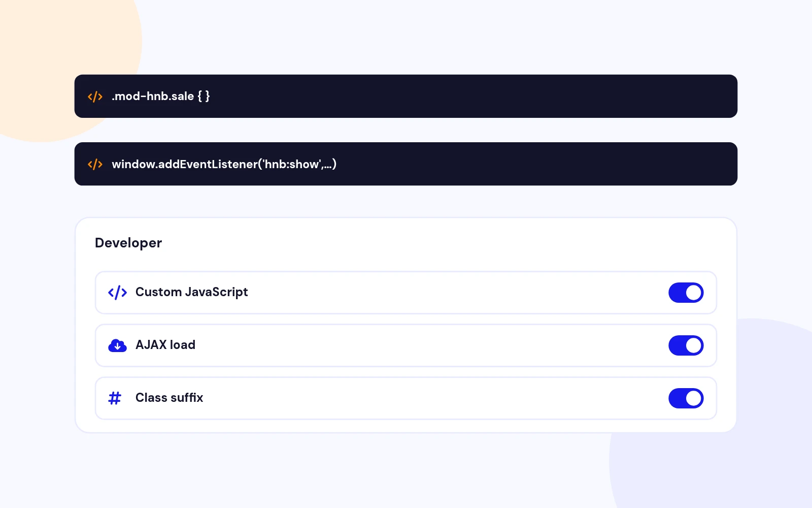Click the dark JavaScript event listener block
The image size is (812, 508).
pyautogui.click(x=406, y=164)
